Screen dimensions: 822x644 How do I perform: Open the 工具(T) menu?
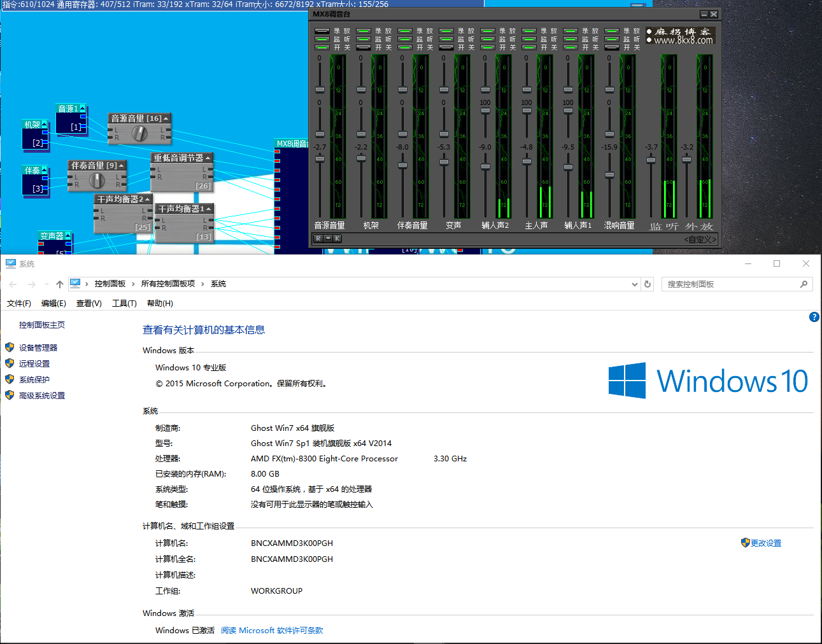124,304
